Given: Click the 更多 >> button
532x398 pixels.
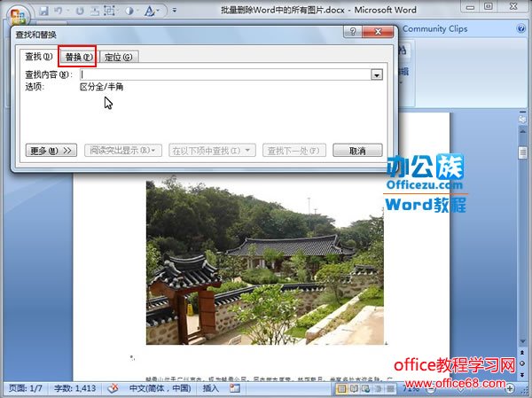Looking at the screenshot, I should pyautogui.click(x=51, y=151).
